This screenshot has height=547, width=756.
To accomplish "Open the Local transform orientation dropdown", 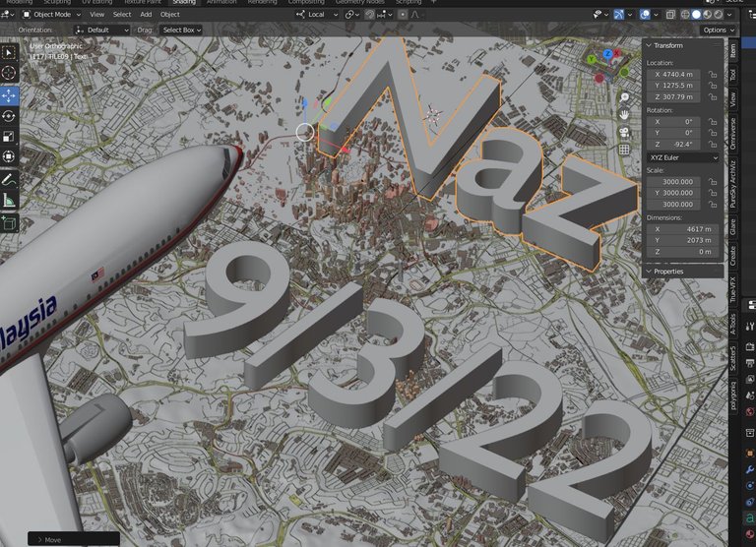I will click(x=317, y=15).
